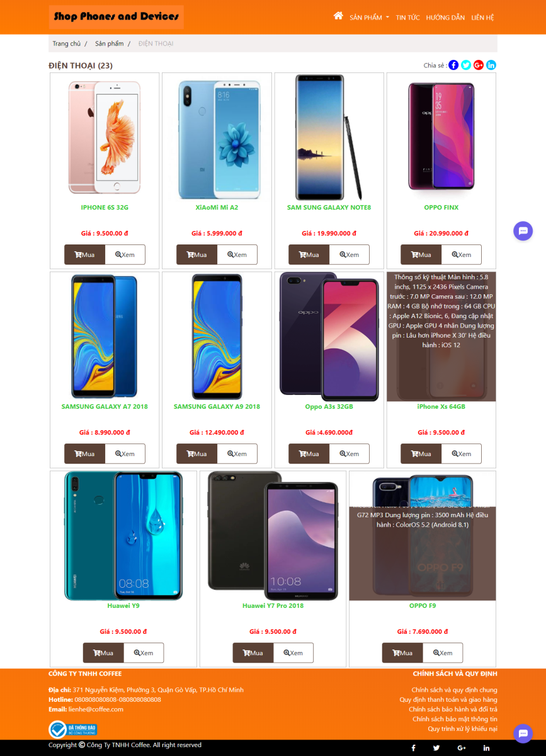Open Trang chủ breadcrumb link
The image size is (546, 756).
click(x=66, y=43)
